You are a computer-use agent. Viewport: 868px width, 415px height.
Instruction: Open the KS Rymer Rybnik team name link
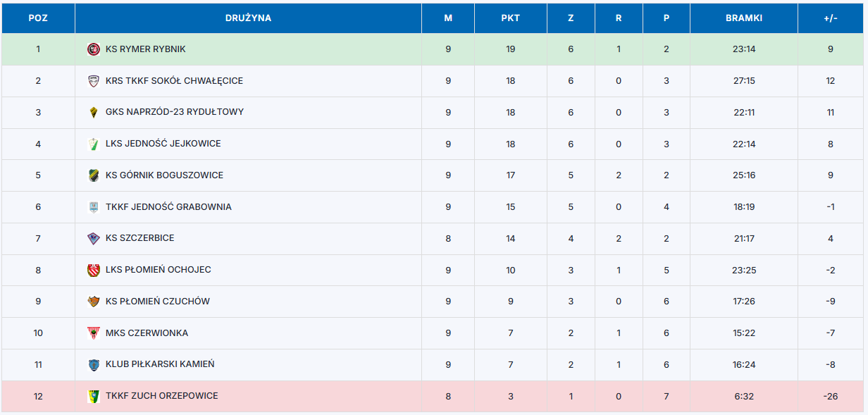pyautogui.click(x=145, y=49)
